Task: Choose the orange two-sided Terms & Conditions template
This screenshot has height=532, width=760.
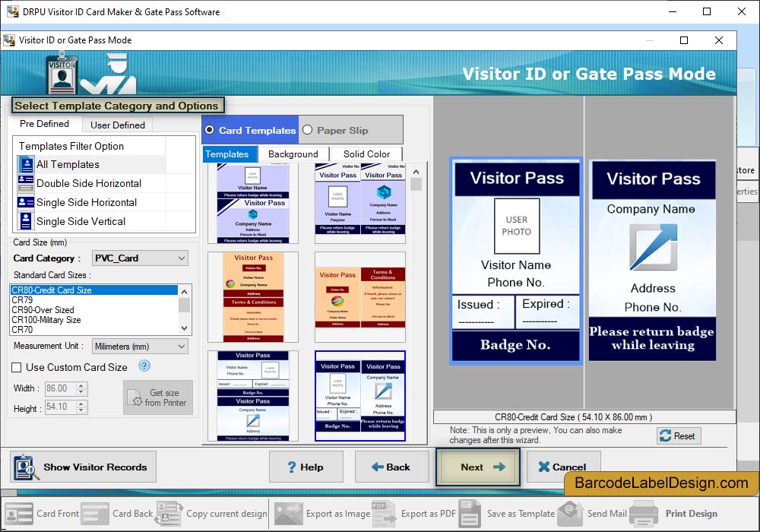Action: tap(360, 297)
